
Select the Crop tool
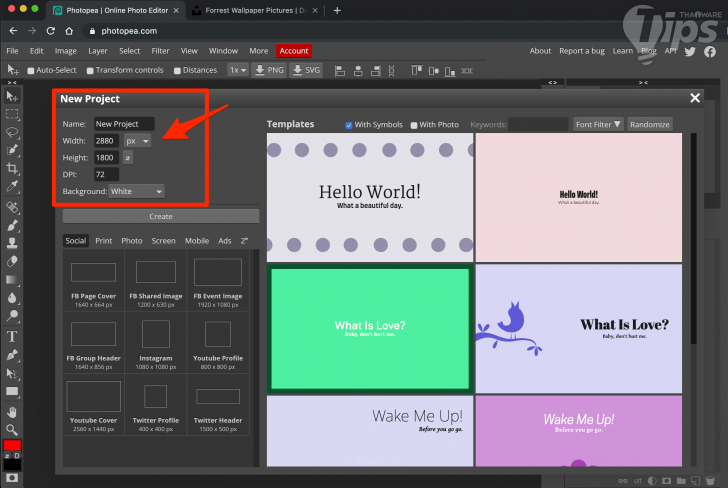12,168
